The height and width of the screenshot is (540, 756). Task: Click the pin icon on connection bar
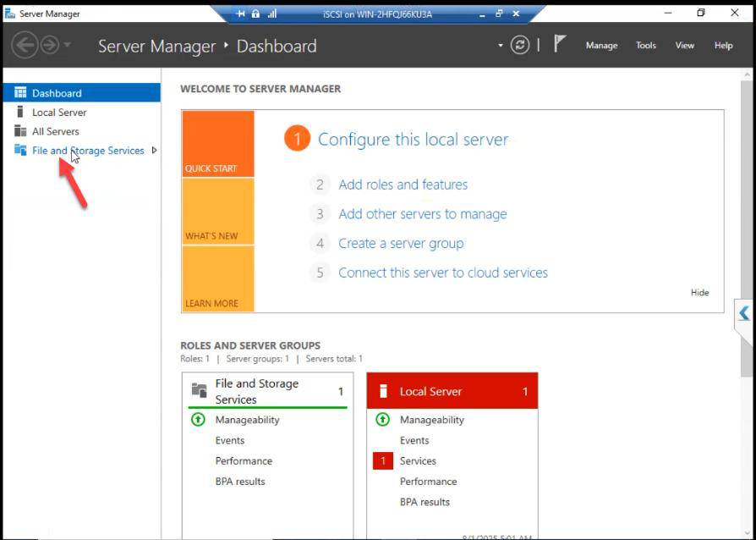[x=241, y=14]
